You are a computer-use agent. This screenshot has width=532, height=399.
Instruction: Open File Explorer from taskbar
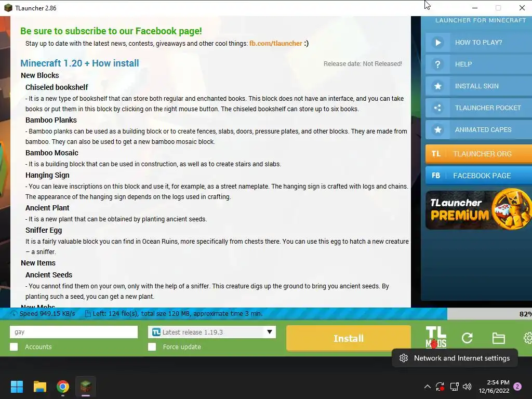(39, 387)
